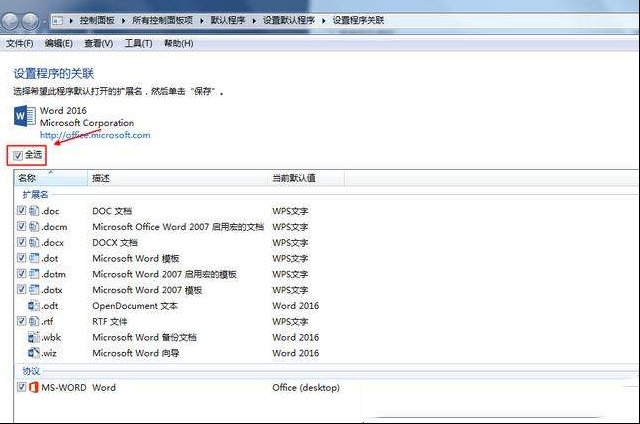The image size is (640, 424).
Task: Expand breadcrumb arrow before 所有控制面板项
Action: [123, 20]
